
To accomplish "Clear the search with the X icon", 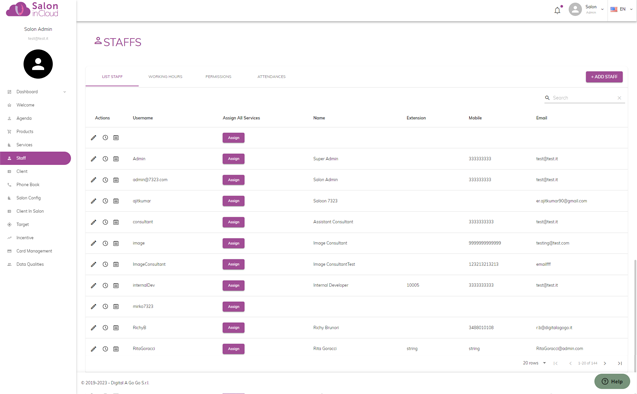I will tap(619, 98).
